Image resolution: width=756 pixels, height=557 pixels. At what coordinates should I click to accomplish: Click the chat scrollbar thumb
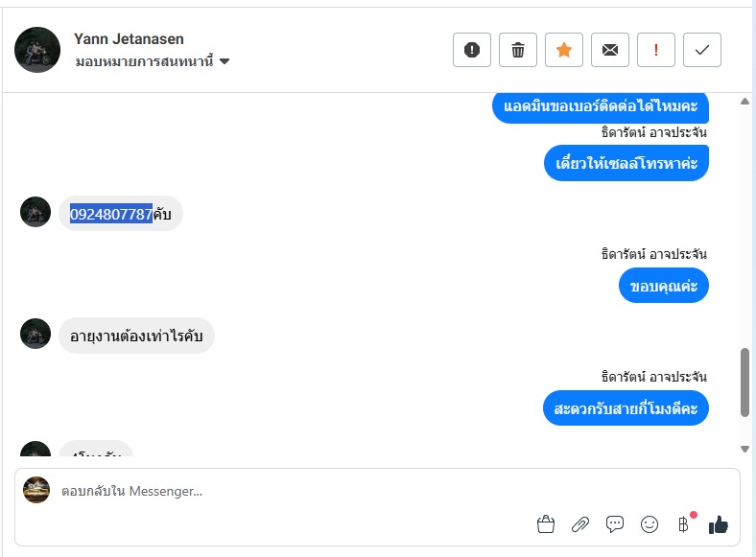(x=745, y=382)
